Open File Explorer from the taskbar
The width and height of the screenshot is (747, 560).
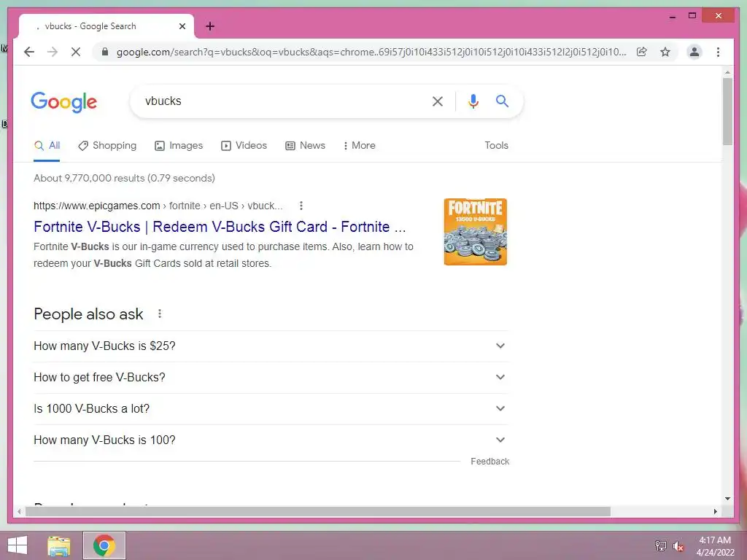point(59,545)
